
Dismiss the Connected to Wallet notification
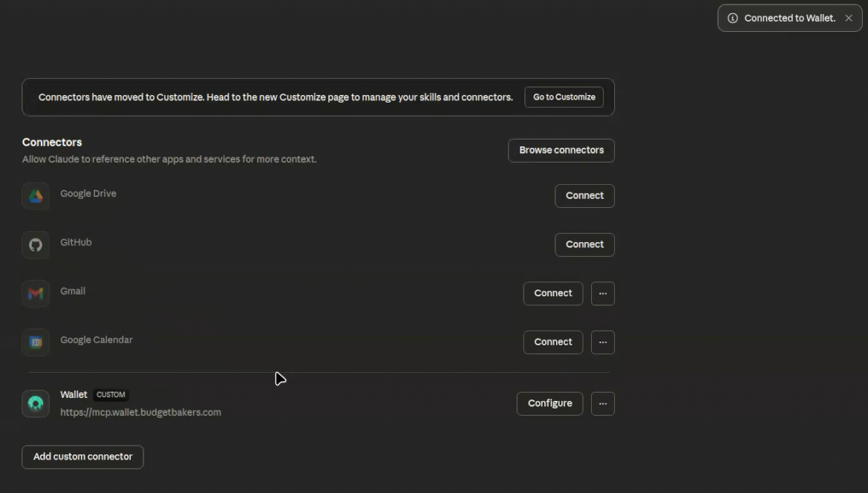click(x=848, y=17)
